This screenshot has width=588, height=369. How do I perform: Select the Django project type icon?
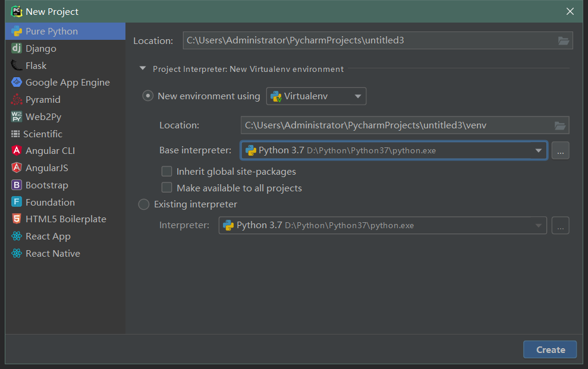[x=16, y=48]
